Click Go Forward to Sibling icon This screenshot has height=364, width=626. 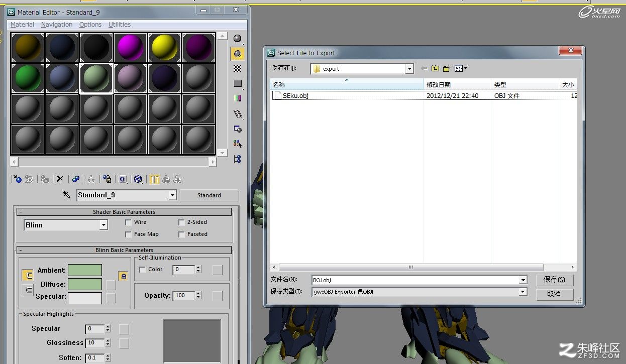click(x=177, y=179)
